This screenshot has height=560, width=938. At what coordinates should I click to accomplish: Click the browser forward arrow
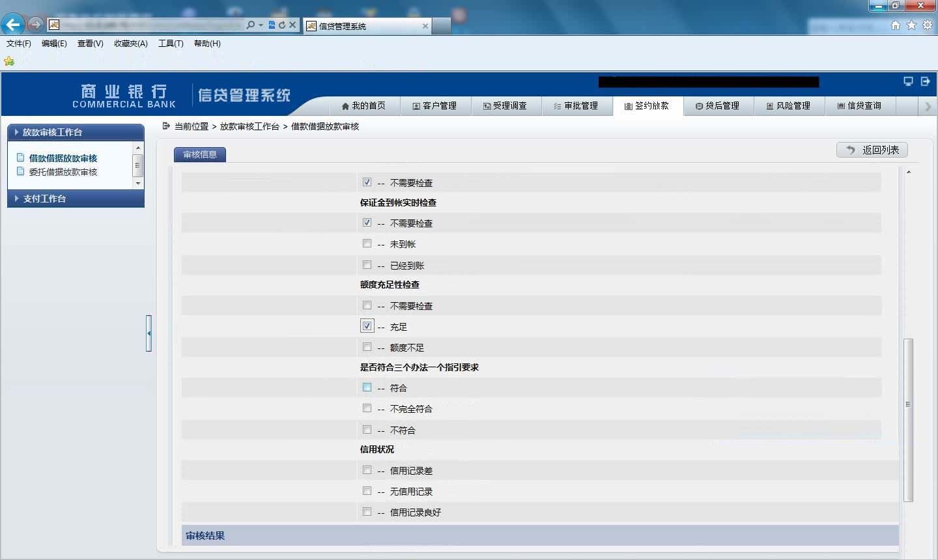click(x=35, y=25)
